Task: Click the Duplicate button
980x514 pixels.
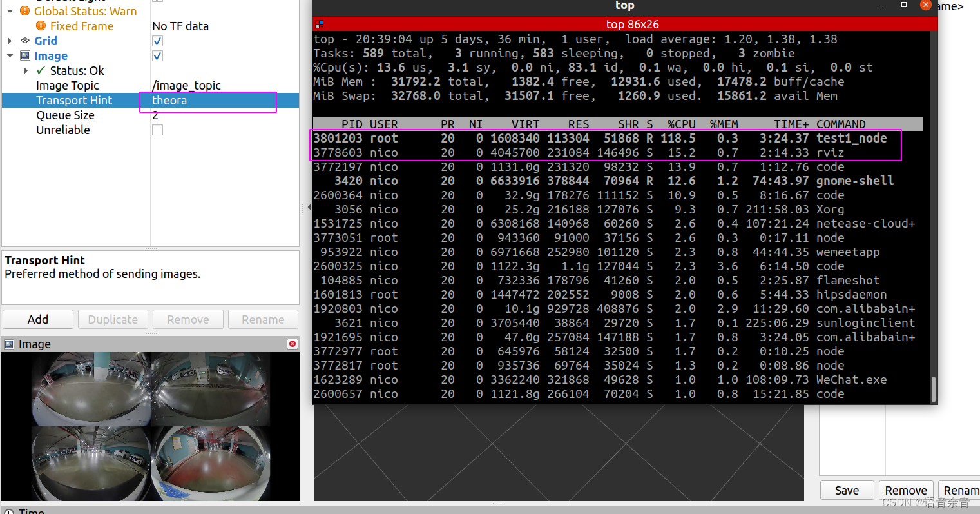Action: 113,319
